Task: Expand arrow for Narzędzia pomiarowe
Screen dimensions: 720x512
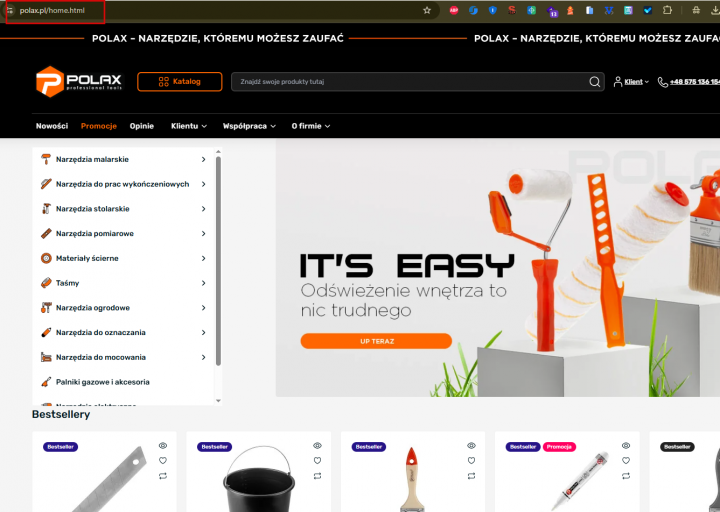Action: (203, 234)
